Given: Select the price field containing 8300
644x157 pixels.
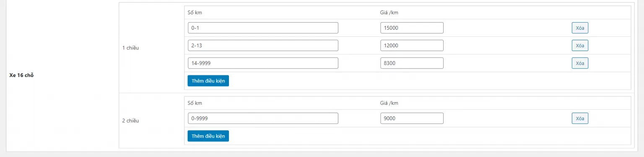Looking at the screenshot, I should coord(412,63).
